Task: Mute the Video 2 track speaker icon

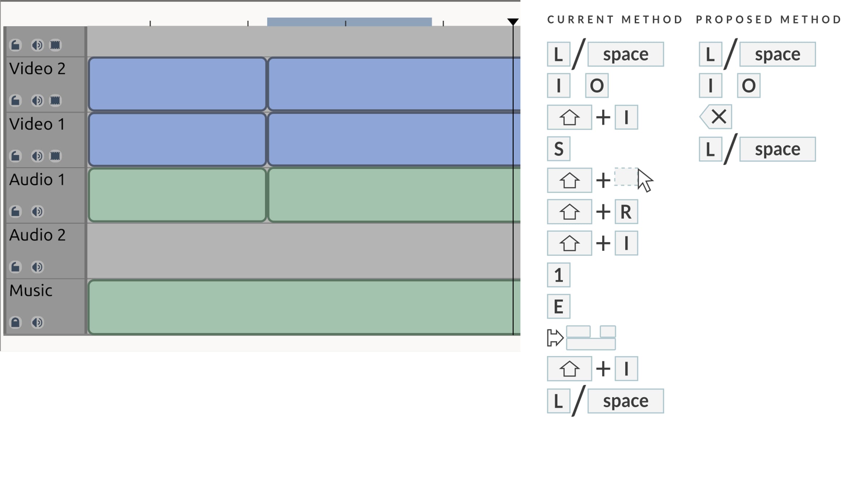Action: point(37,100)
